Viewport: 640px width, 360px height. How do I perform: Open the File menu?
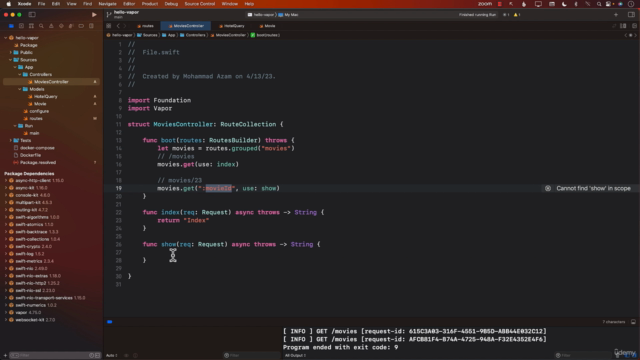click(41, 4)
